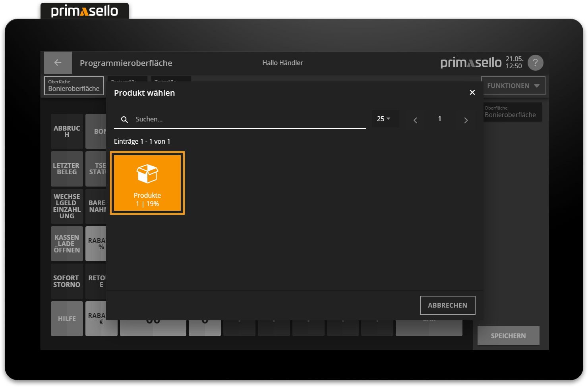Select the Bonieroberfläche panel on the right
The width and height of the screenshot is (588, 387).
pyautogui.click(x=512, y=112)
